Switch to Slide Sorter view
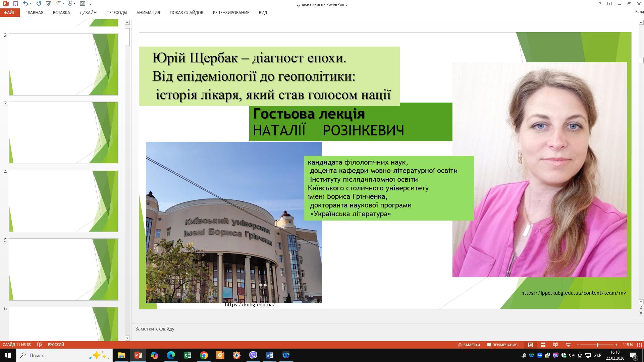This screenshot has height=362, width=644. pyautogui.click(x=543, y=345)
